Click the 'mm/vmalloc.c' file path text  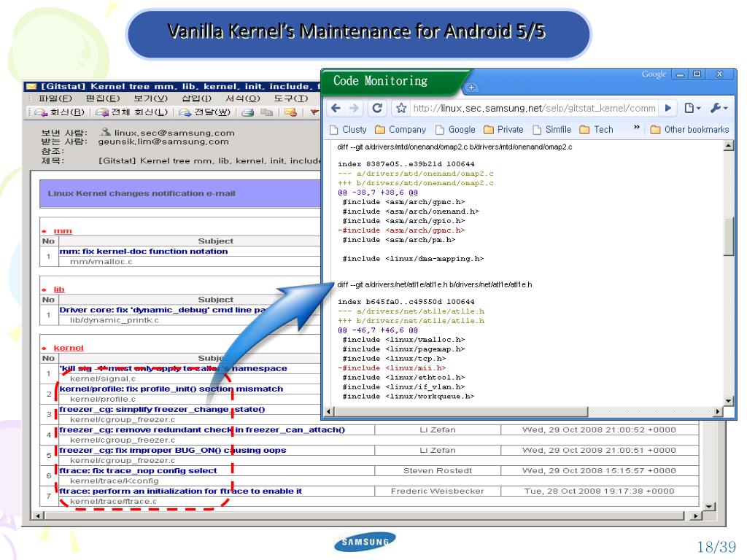click(x=101, y=262)
